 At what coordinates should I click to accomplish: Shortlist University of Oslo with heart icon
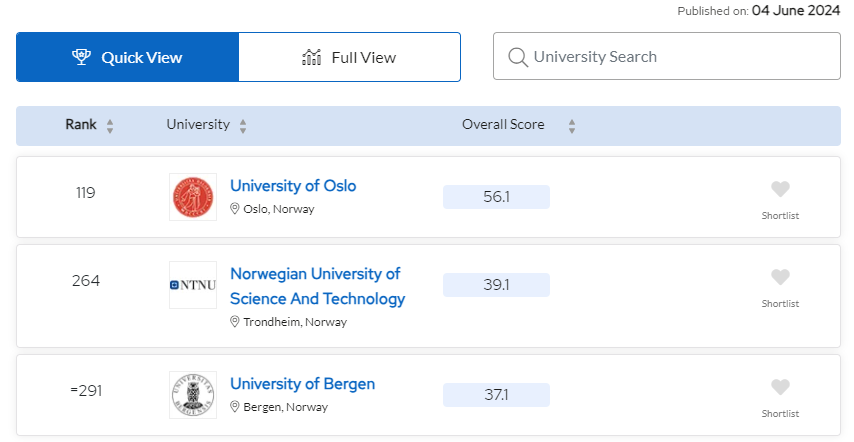780,189
